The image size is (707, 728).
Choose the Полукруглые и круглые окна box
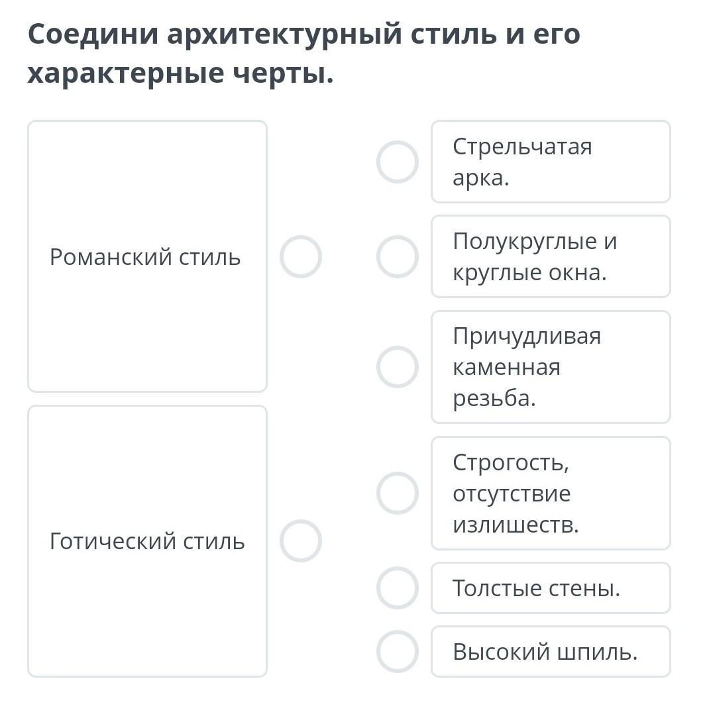click(550, 256)
